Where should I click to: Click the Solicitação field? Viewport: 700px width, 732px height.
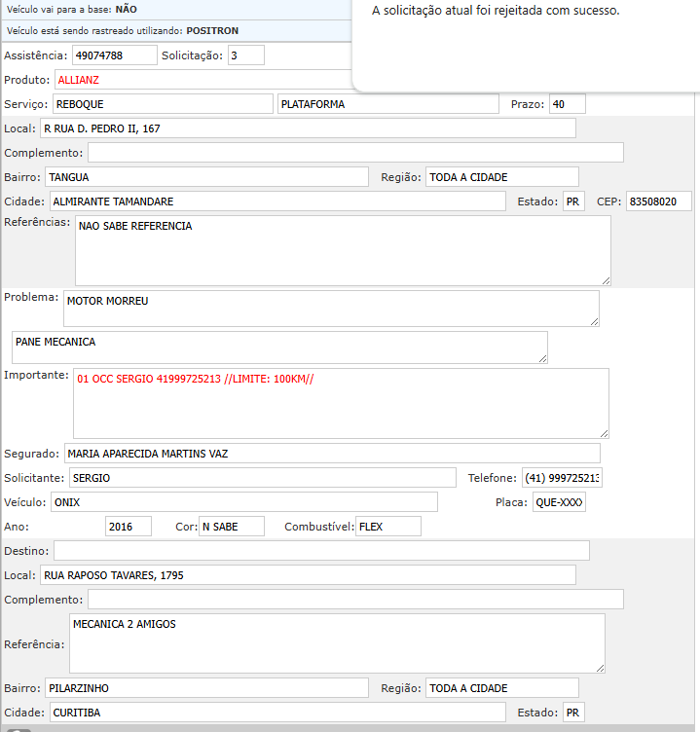[246, 55]
